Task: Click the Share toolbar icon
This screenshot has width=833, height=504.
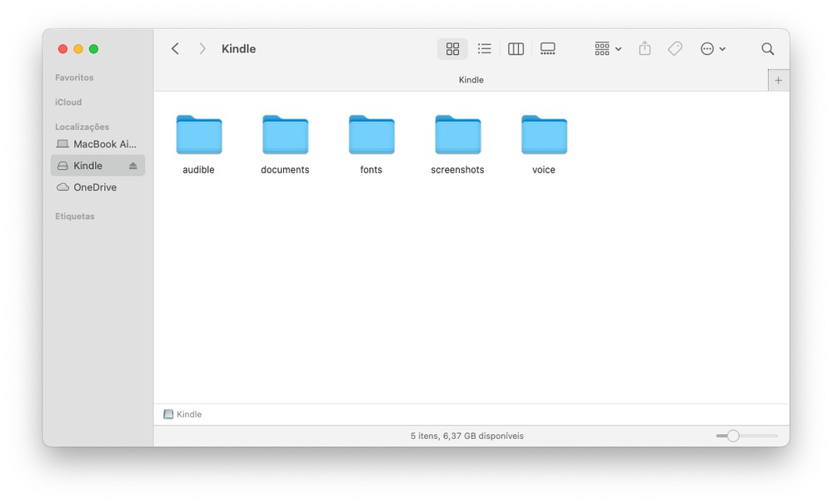Action: (x=645, y=49)
